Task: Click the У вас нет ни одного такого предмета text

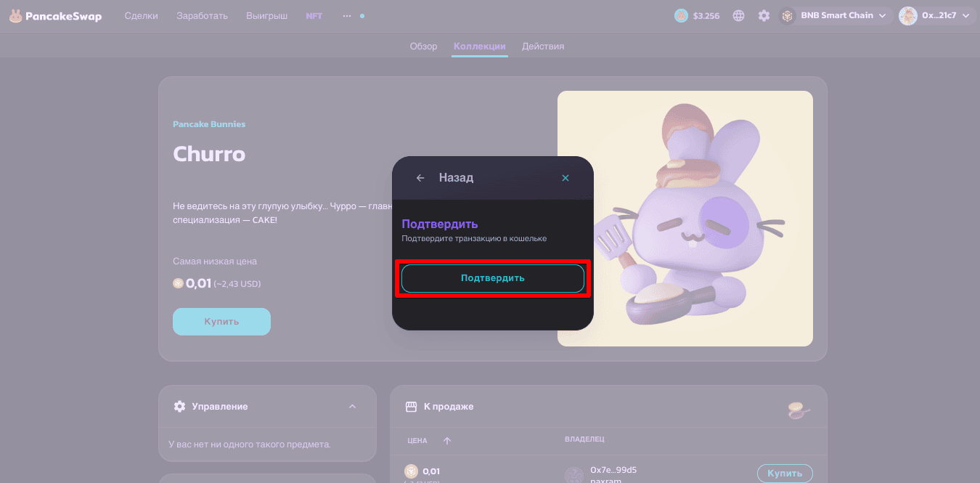Action: [x=249, y=444]
